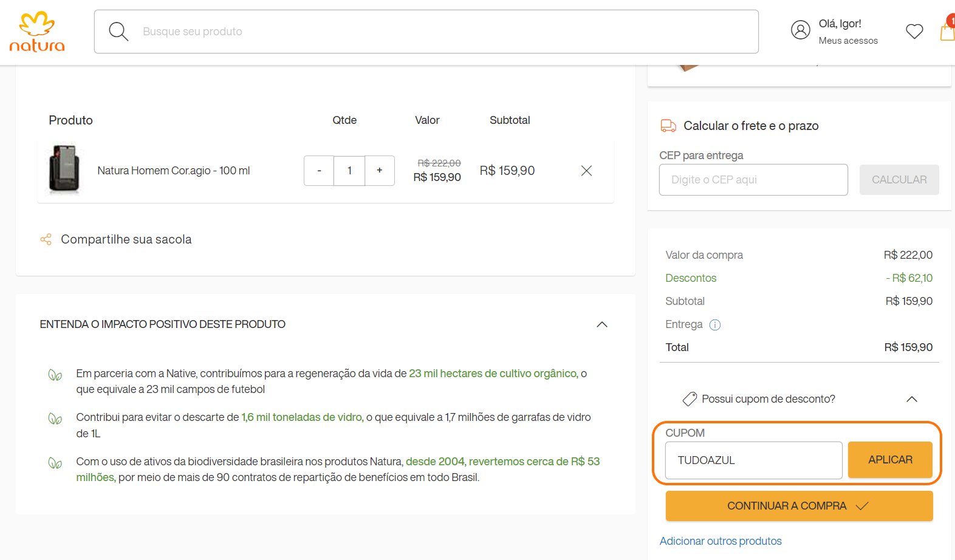Click the crossed-out price R$ 222,00
Screen dimensions: 955x560
pyautogui.click(x=439, y=163)
